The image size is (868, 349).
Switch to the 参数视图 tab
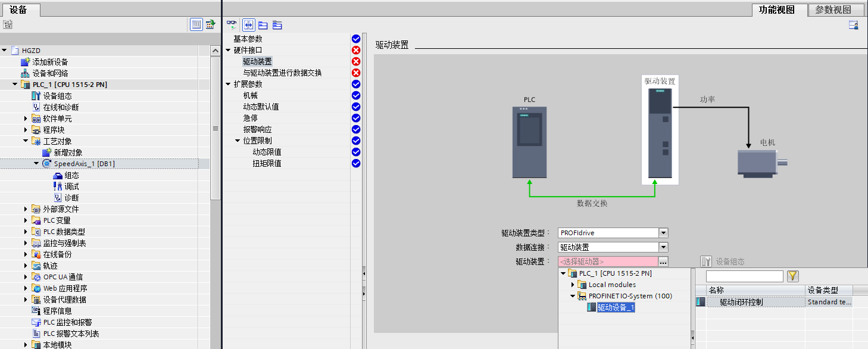point(834,10)
